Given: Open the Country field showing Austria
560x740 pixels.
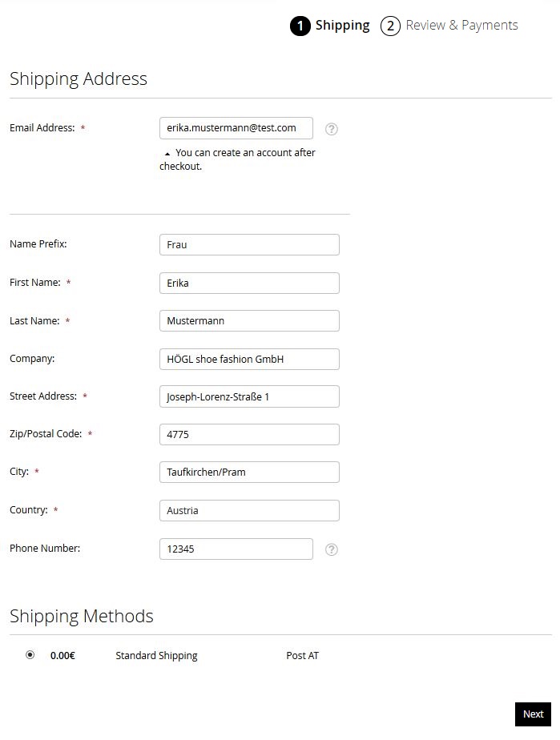Looking at the screenshot, I should click(x=249, y=511).
